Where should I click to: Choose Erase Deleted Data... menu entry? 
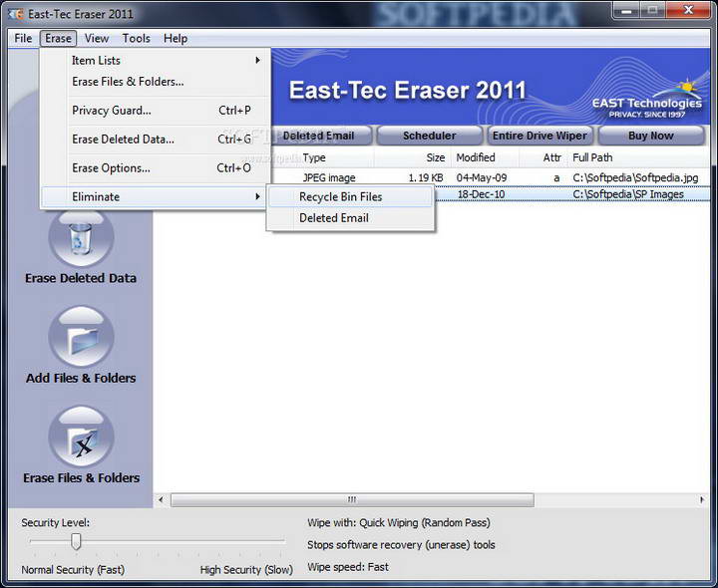(155, 140)
